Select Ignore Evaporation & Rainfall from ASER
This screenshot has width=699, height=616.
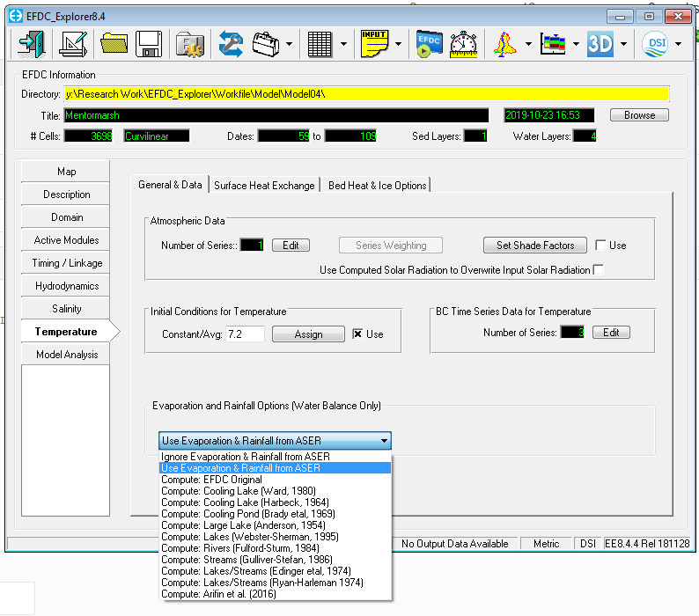[x=275, y=457]
